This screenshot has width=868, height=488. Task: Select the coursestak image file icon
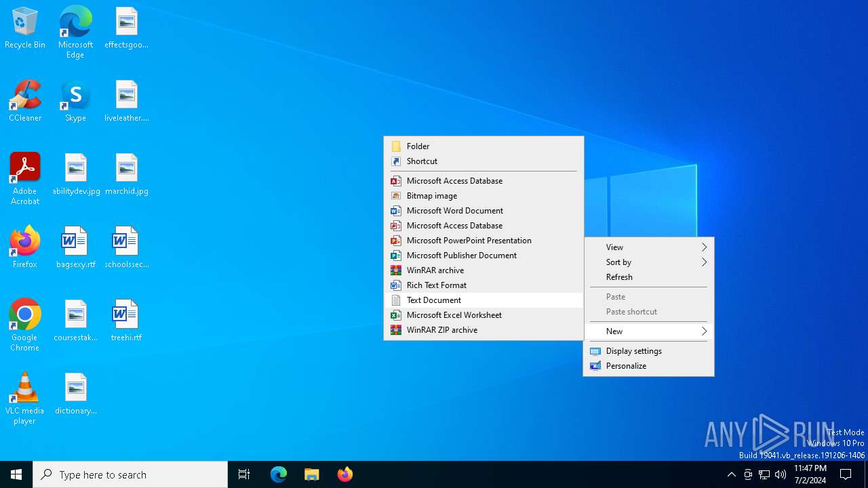tap(75, 321)
